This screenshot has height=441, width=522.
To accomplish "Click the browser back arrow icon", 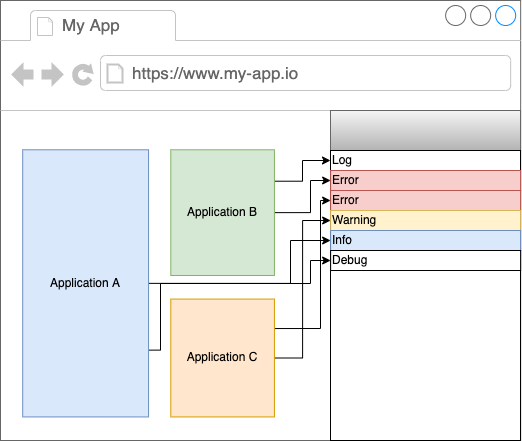I will coord(23,74).
